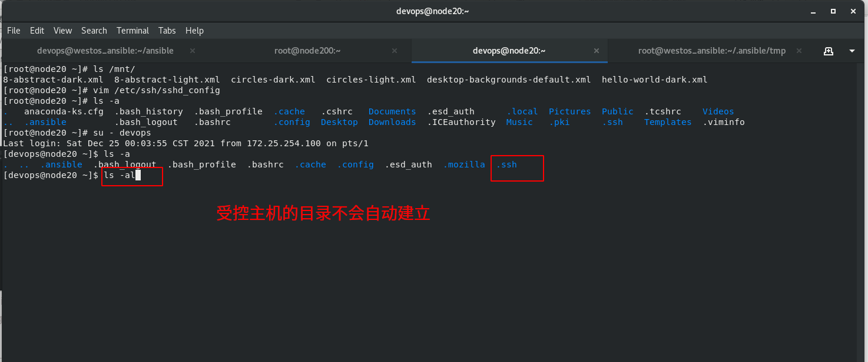868x362 pixels.
Task: Switch to devops@westos_ansible:~/ansible tab
Action: (x=105, y=51)
